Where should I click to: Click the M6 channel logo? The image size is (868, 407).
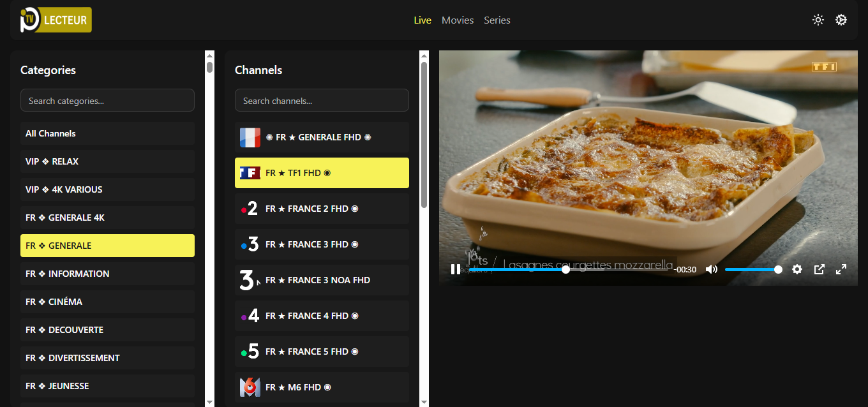pos(250,387)
